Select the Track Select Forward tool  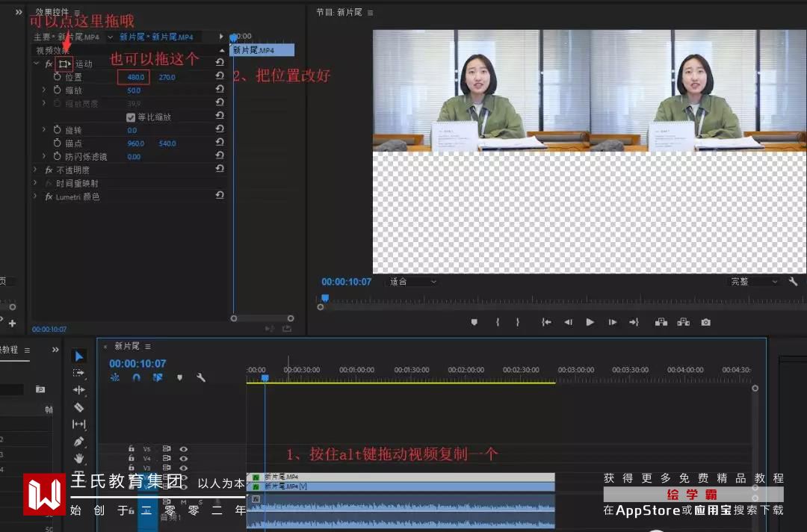click(x=78, y=373)
